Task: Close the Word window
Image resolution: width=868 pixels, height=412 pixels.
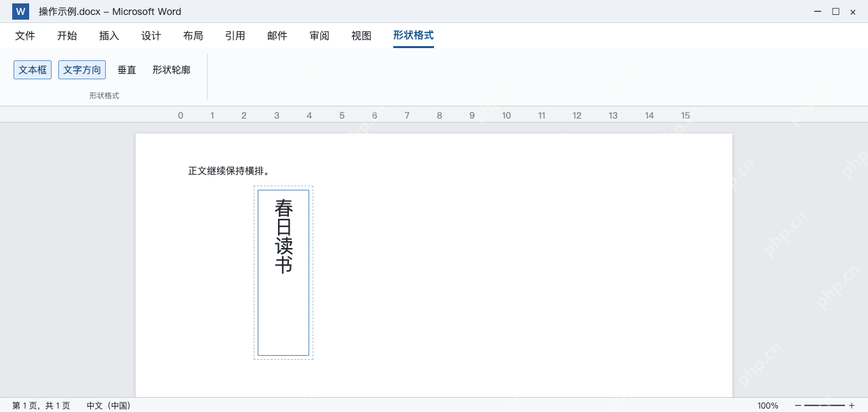Action: pos(853,12)
